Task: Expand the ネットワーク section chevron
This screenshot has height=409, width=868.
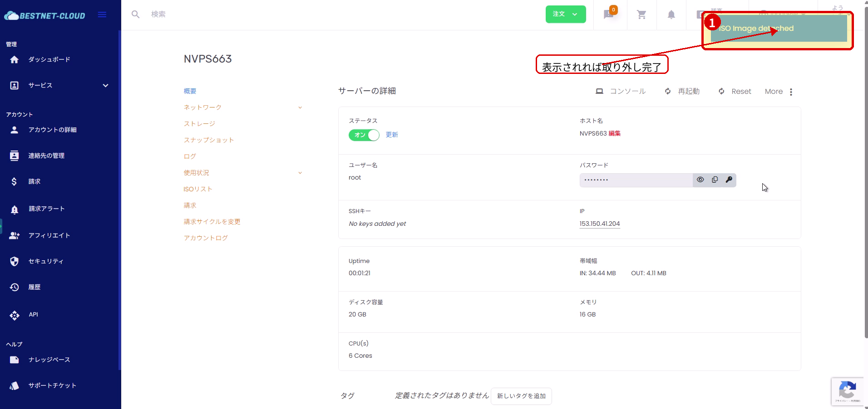Action: coord(300,107)
